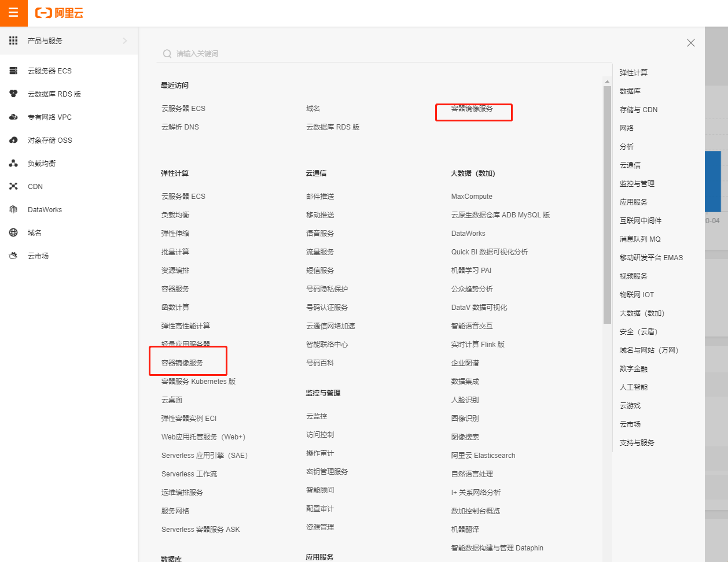The image size is (728, 562).
Task: Open MaxCompute link
Action: [472, 196]
